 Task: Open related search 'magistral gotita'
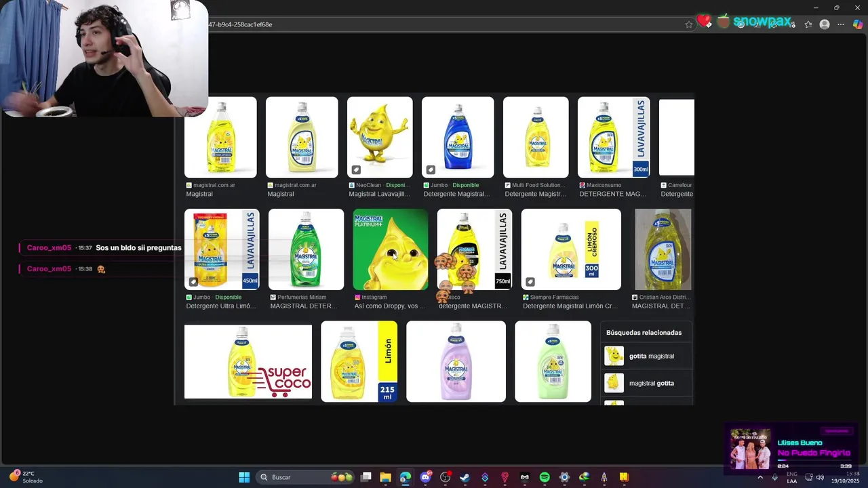[646, 383]
